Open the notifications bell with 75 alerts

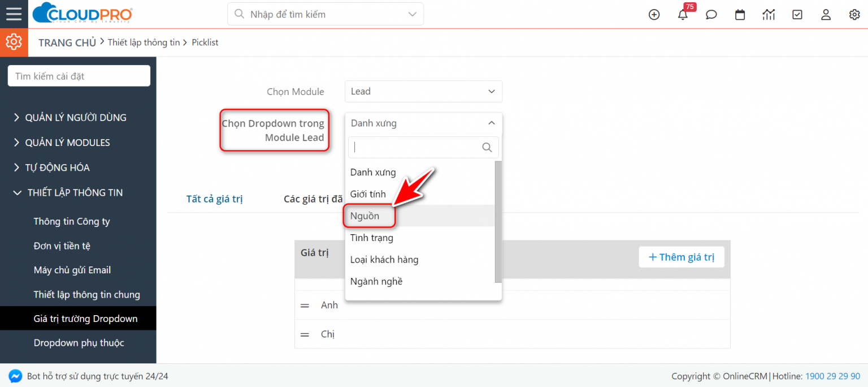pyautogui.click(x=683, y=15)
